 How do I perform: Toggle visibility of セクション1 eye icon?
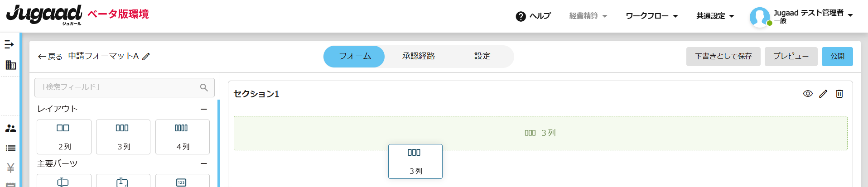coord(807,94)
